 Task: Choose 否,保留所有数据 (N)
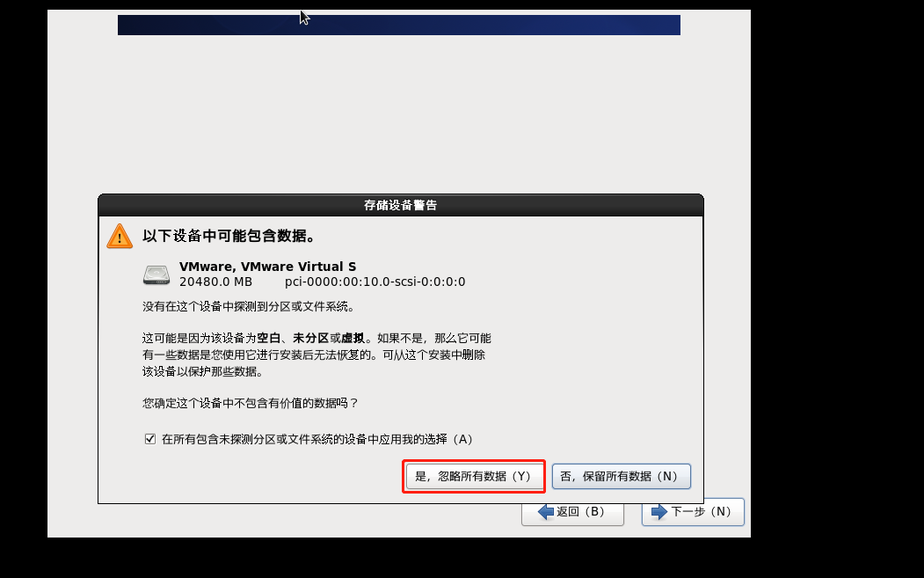(621, 476)
